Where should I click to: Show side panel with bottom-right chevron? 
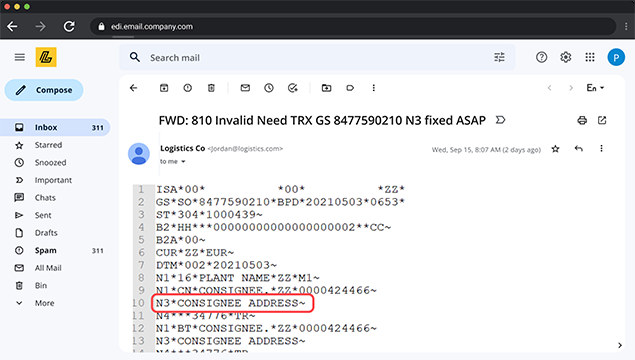pyautogui.click(x=620, y=345)
